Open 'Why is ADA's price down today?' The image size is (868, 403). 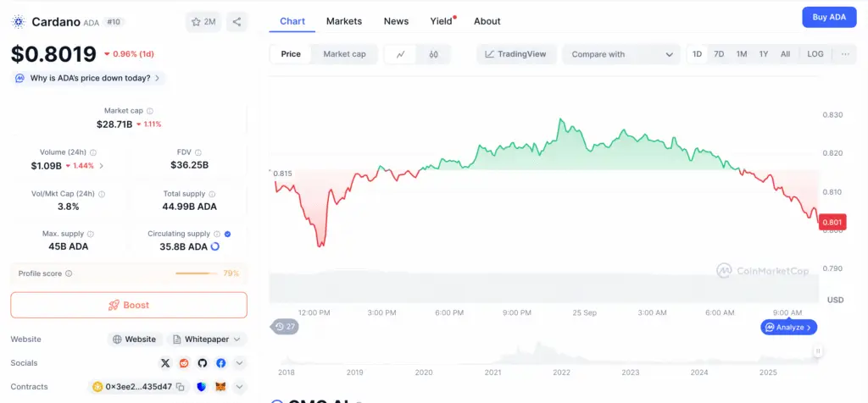86,78
